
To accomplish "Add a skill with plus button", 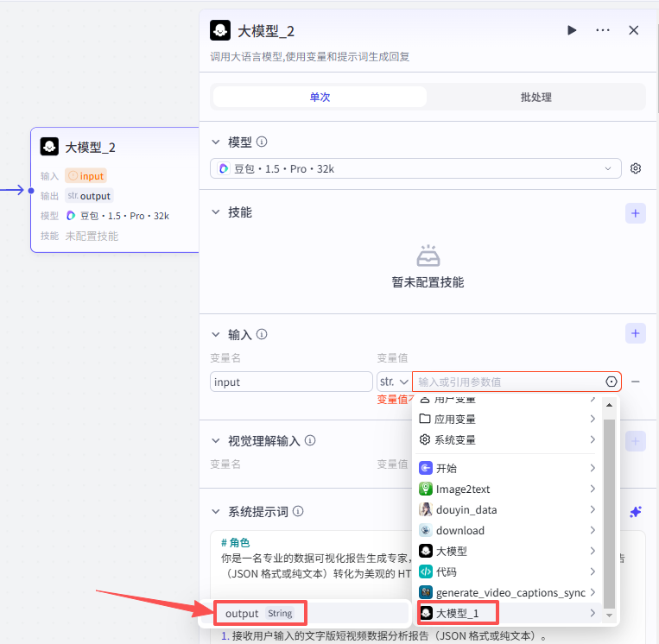I will coord(636,212).
